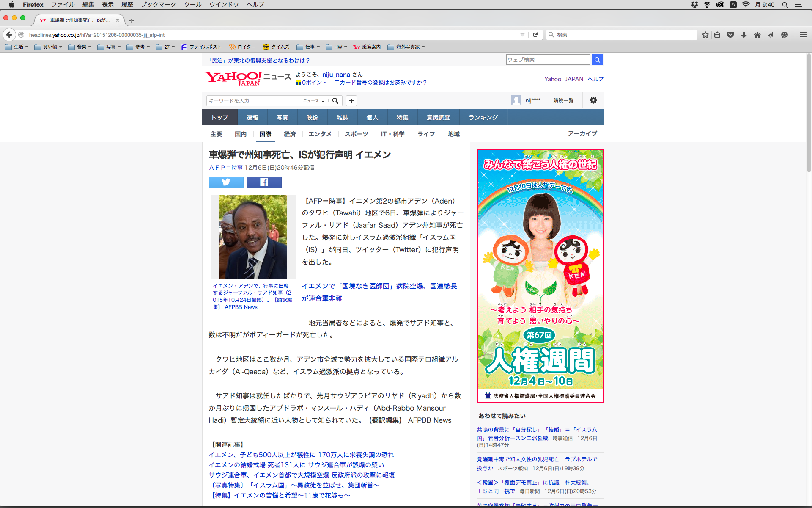Viewport: 812px width, 508px height.
Task: Save the page to Pocket
Action: [x=730, y=35]
